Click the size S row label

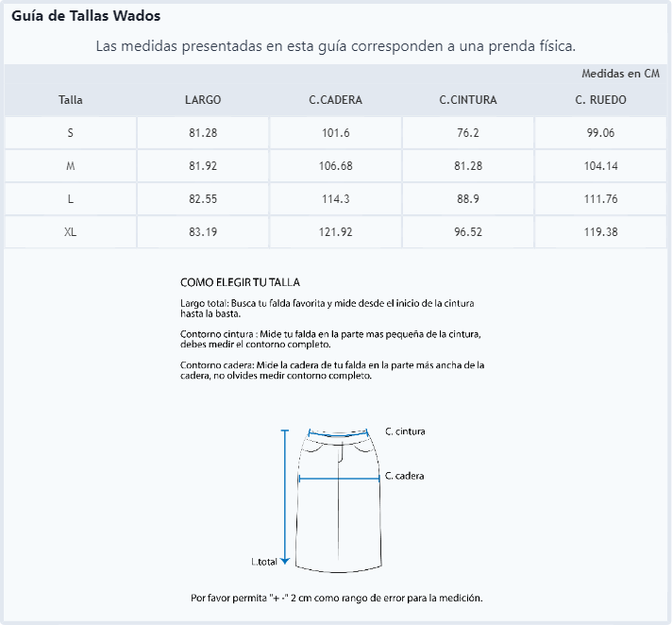coord(70,133)
